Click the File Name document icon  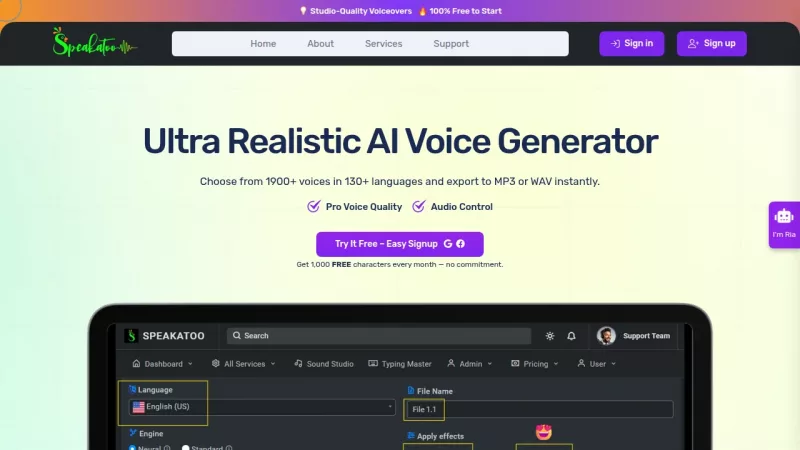tap(411, 390)
